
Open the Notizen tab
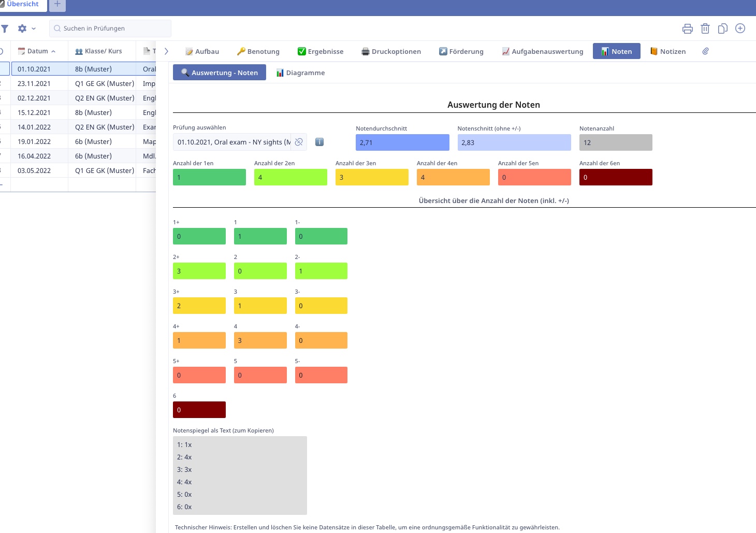click(668, 51)
